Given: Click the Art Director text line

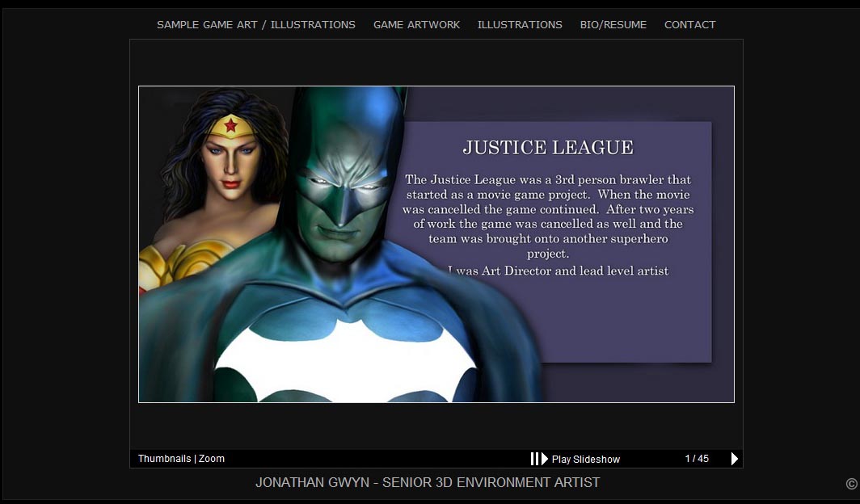Looking at the screenshot, I should (x=558, y=271).
